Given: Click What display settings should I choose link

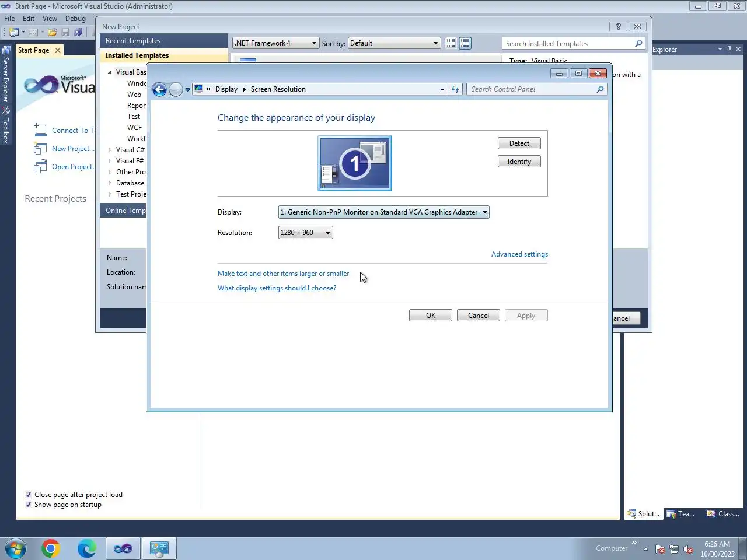Looking at the screenshot, I should point(277,288).
